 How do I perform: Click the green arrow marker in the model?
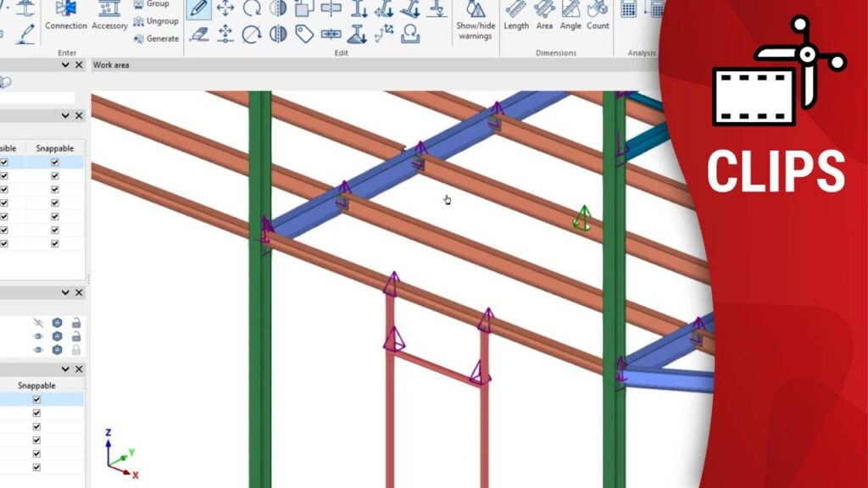pyautogui.click(x=582, y=218)
